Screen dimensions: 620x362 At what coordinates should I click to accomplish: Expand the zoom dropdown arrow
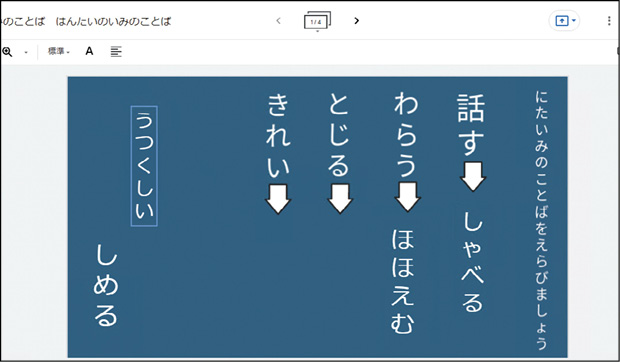(26, 52)
